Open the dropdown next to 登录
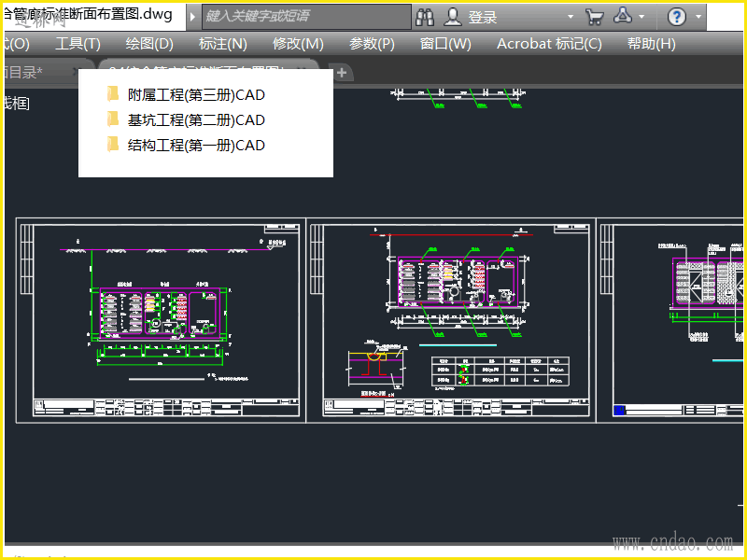The width and height of the screenshot is (747, 560). tap(571, 17)
